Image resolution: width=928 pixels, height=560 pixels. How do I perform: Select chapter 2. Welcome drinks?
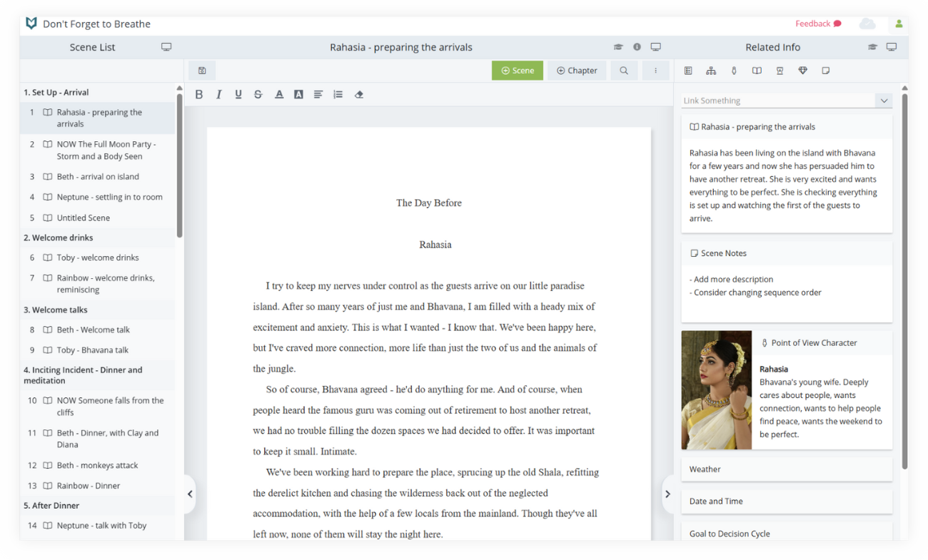click(x=97, y=238)
